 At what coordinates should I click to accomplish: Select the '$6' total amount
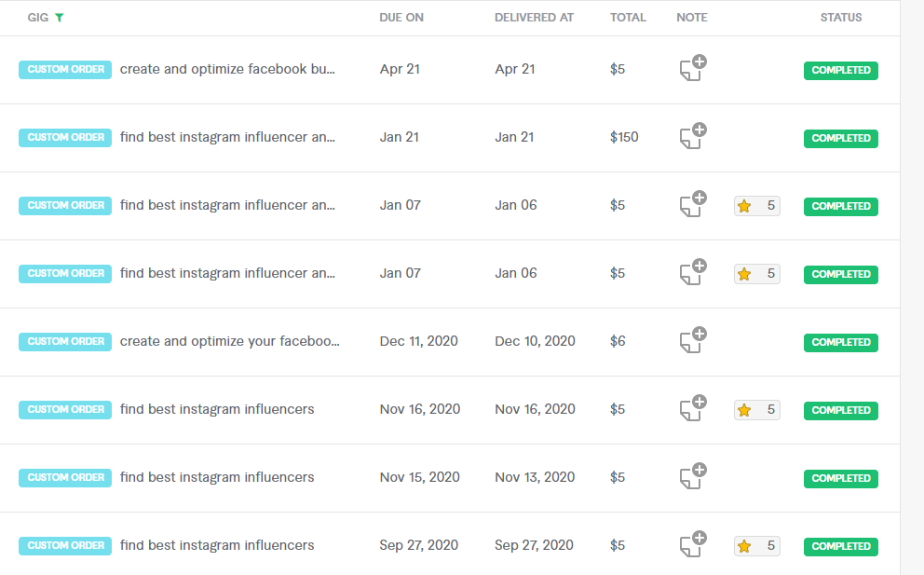coord(618,341)
